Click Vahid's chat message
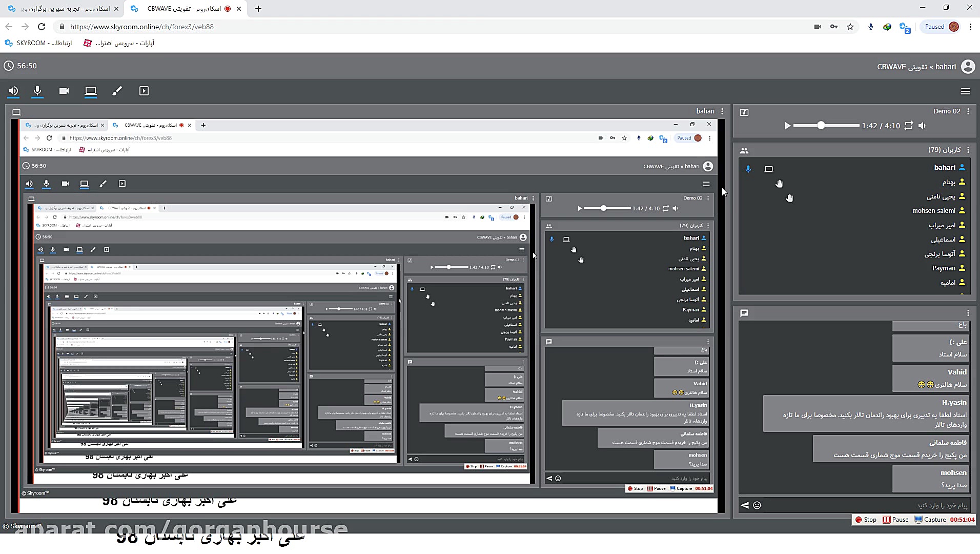This screenshot has width=980, height=554. coord(931,379)
